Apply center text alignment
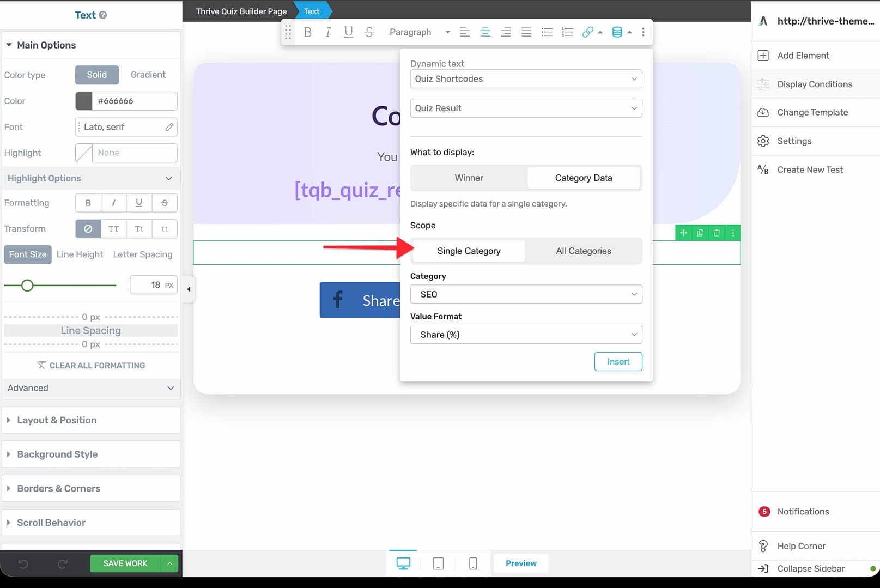This screenshot has height=588, width=880. coord(485,32)
